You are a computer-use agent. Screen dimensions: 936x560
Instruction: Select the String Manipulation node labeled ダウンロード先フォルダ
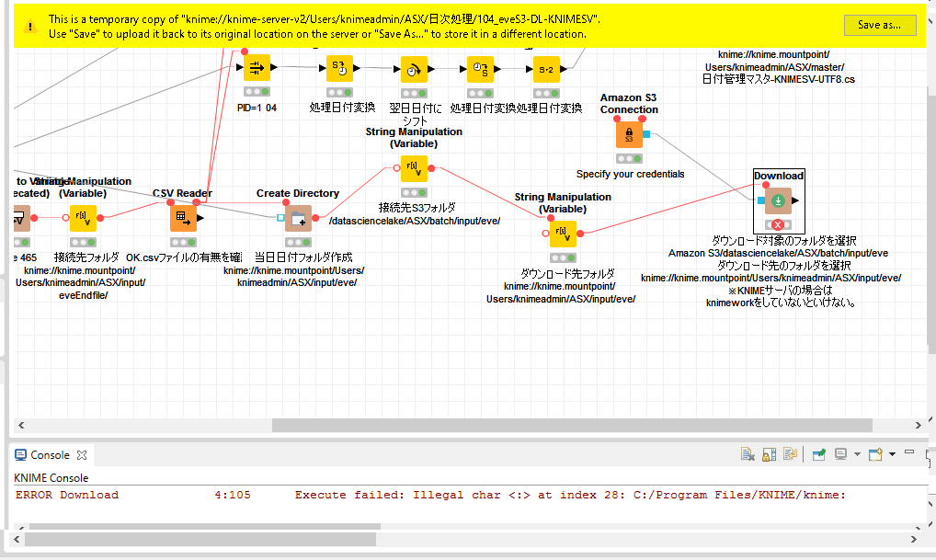pyautogui.click(x=563, y=234)
